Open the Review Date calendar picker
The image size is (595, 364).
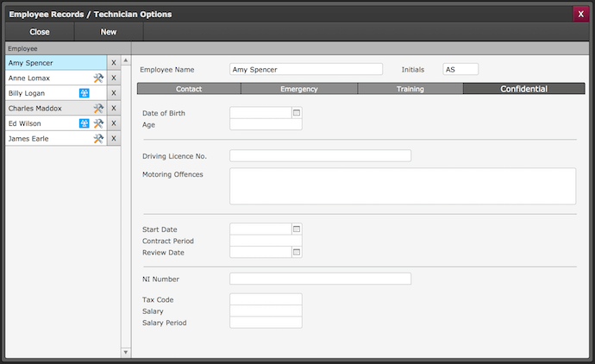(297, 252)
